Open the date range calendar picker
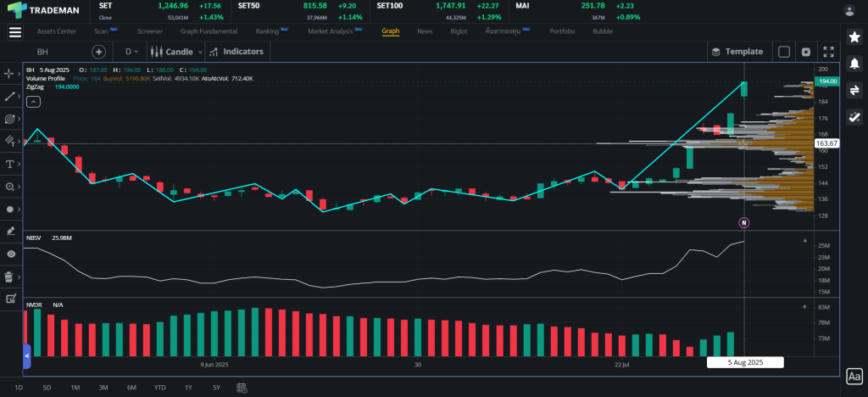 [242, 388]
